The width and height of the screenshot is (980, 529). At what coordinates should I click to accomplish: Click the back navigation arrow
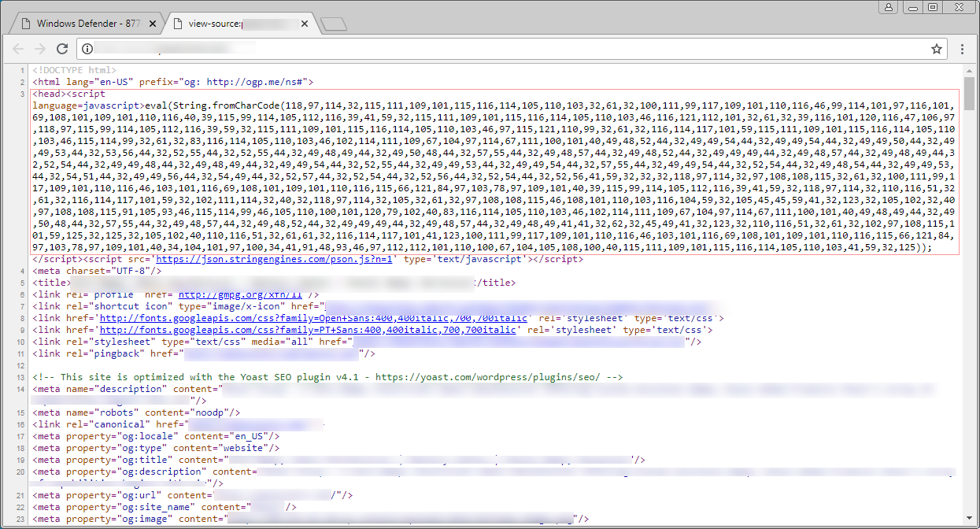pos(18,48)
